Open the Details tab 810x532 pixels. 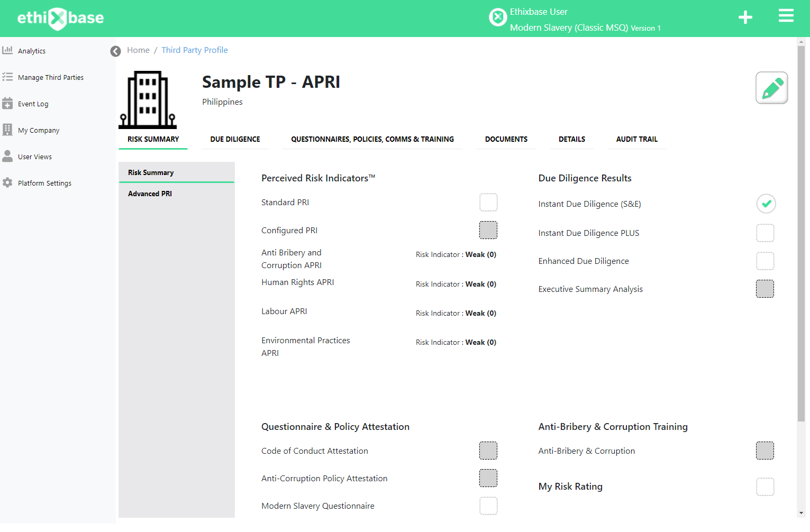(x=572, y=139)
